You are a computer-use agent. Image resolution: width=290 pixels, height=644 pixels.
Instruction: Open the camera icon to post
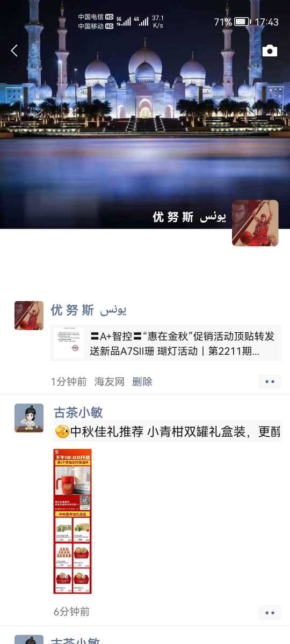pos(270,51)
